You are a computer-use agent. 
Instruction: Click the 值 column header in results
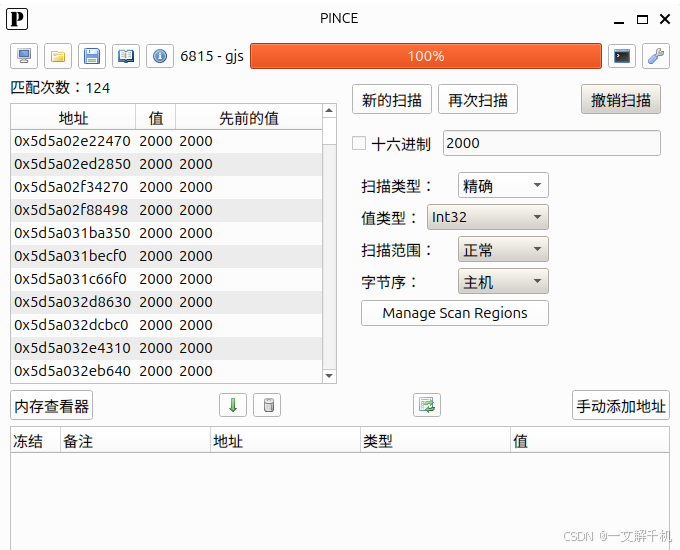tap(156, 118)
